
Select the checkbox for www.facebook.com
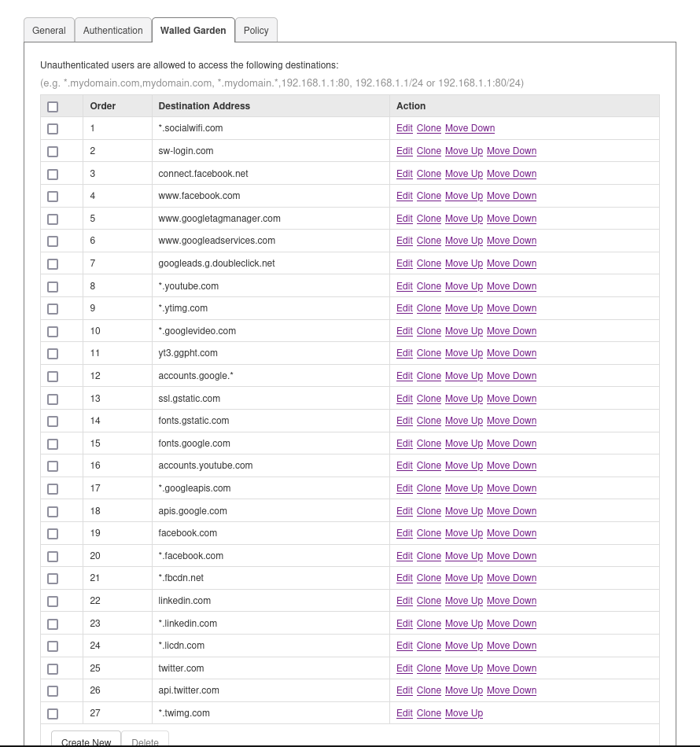tap(53, 197)
